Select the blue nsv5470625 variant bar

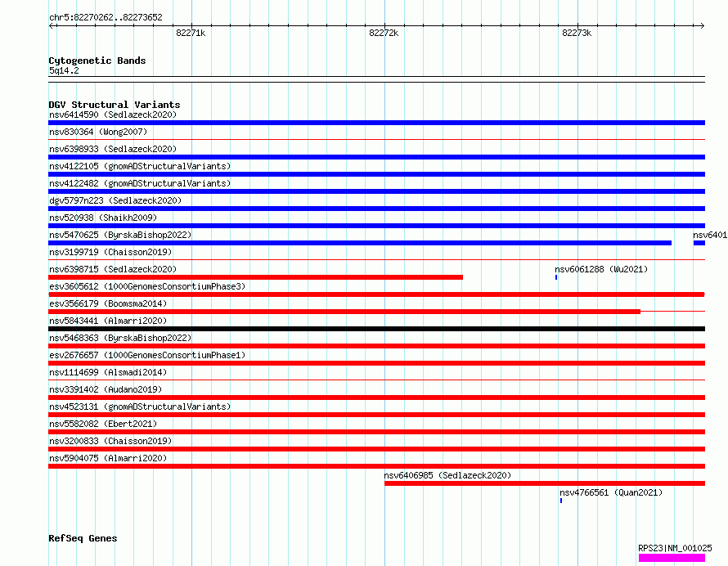360,243
